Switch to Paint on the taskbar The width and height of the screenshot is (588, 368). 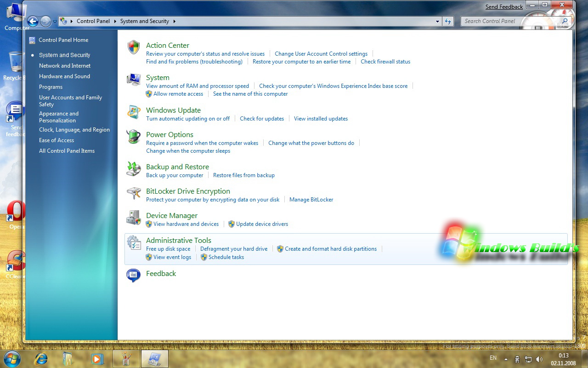pyautogui.click(x=126, y=359)
